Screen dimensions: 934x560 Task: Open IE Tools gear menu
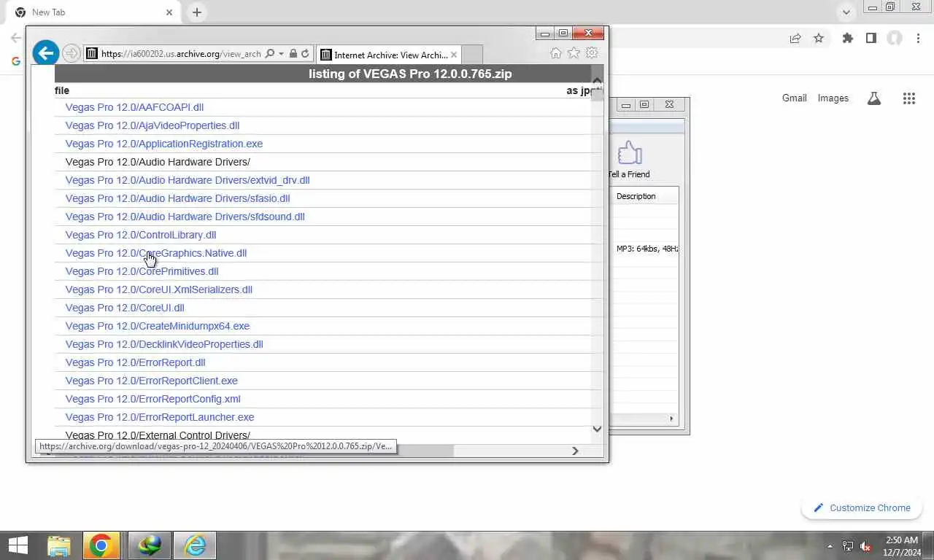pyautogui.click(x=592, y=53)
